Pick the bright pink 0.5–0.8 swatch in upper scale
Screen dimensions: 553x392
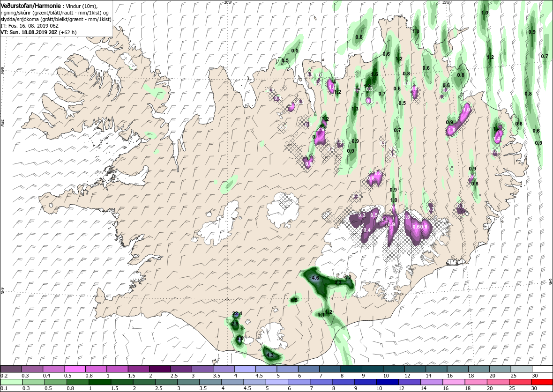(x=75, y=369)
